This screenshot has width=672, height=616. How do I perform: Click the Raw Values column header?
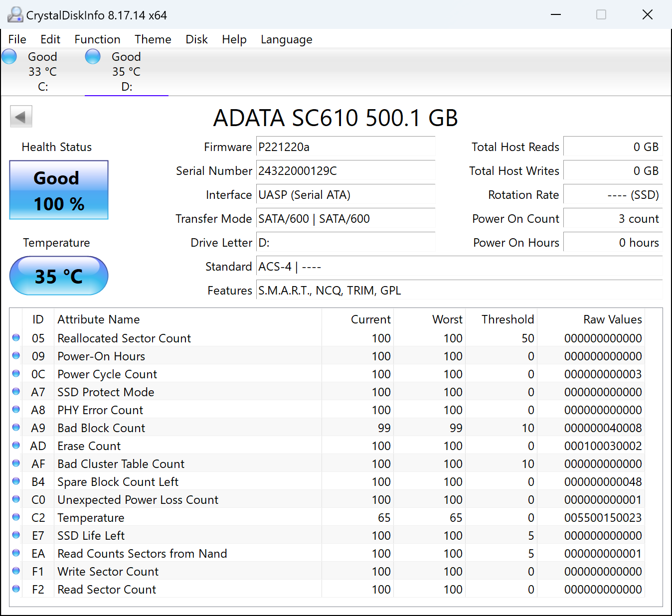(612, 319)
